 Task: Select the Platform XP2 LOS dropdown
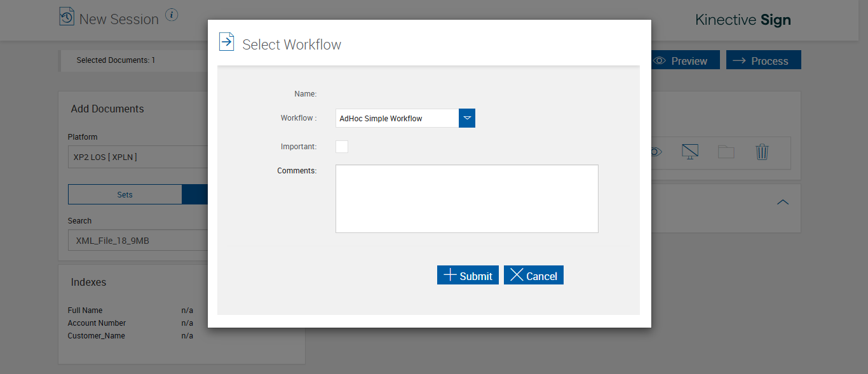click(x=138, y=157)
